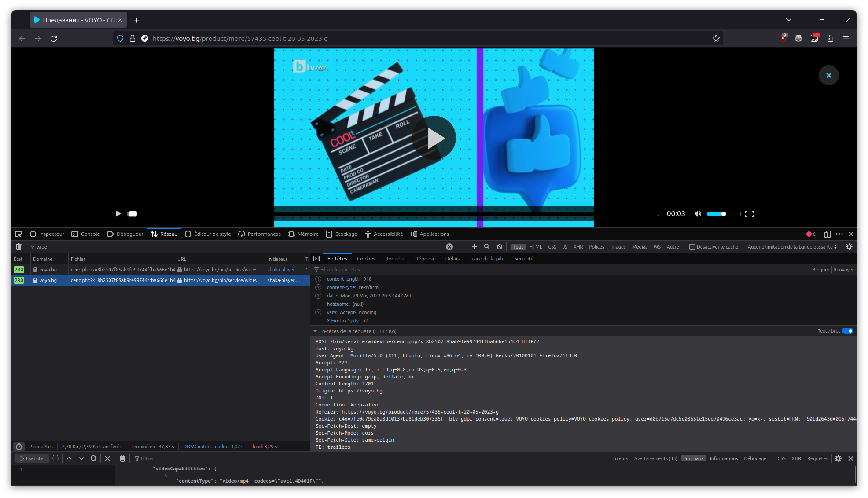Activate the element picker icon in devtools
This screenshot has width=868, height=498.
(18, 234)
